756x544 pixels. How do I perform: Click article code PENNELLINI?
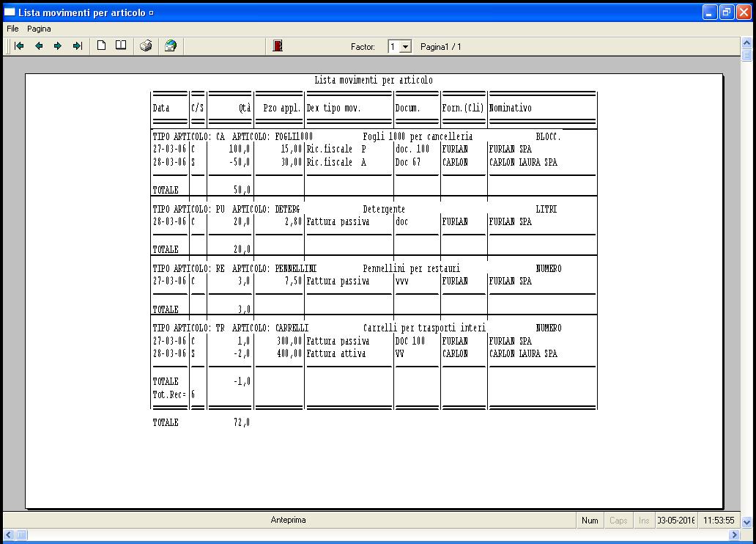(295, 268)
